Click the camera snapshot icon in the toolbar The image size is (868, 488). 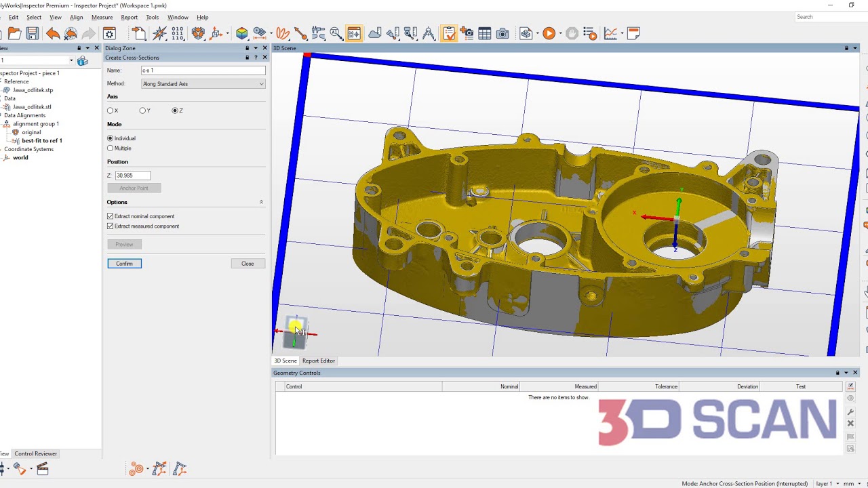pyautogui.click(x=502, y=33)
